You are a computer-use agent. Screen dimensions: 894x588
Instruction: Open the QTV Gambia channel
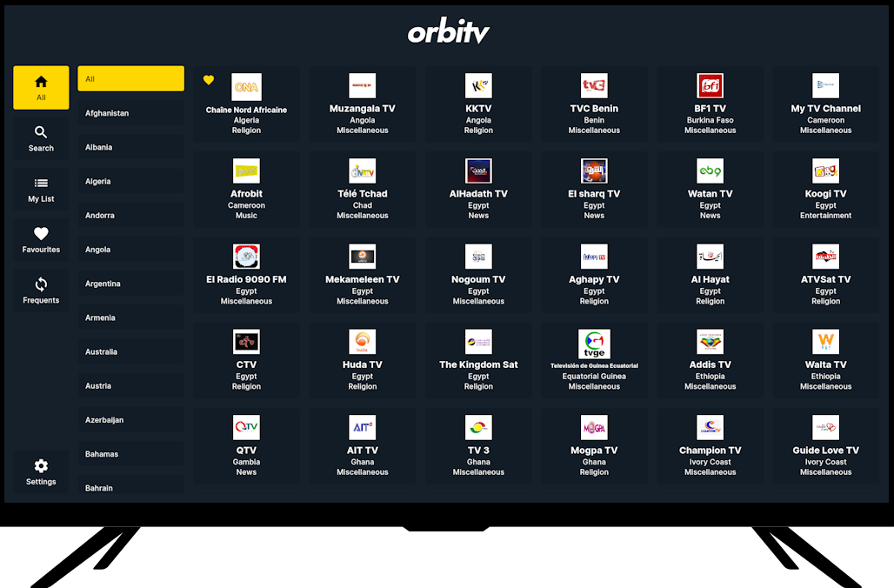click(246, 445)
